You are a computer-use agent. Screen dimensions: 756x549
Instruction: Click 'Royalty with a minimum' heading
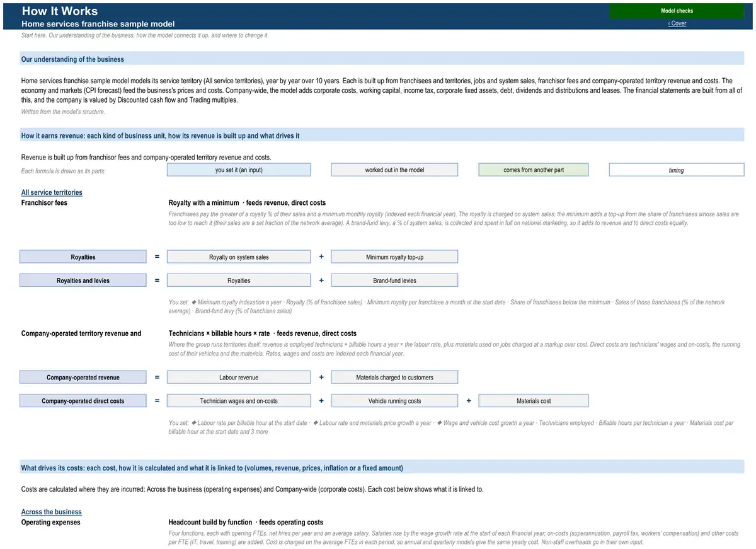click(204, 203)
